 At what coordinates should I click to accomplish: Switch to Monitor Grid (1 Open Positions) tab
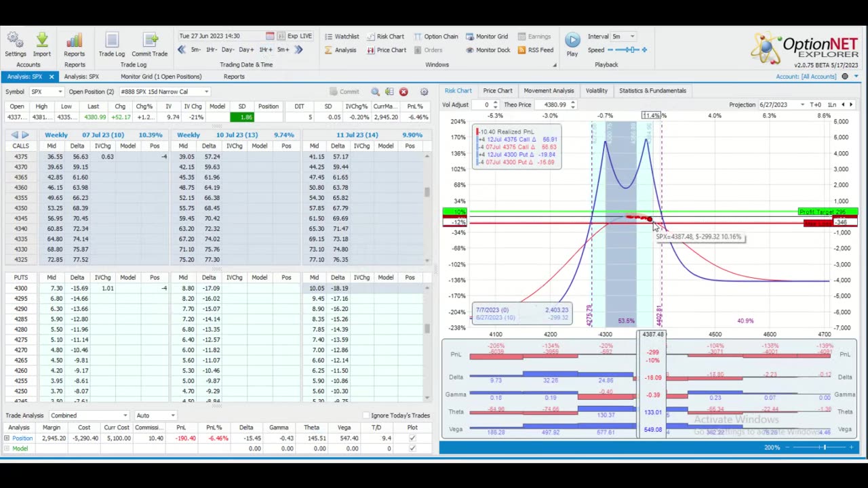161,77
